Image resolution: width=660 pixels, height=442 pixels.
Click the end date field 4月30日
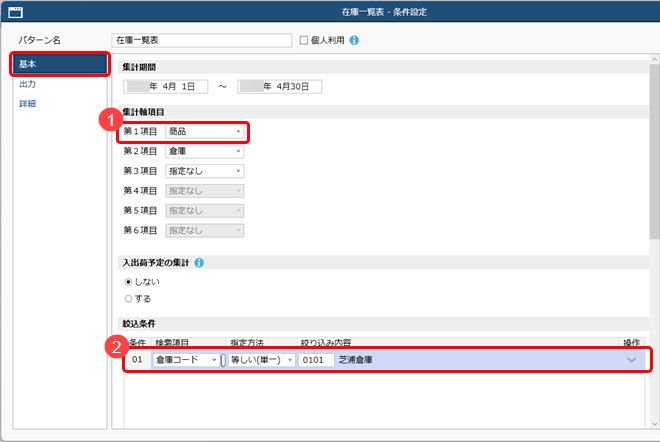coord(279,87)
